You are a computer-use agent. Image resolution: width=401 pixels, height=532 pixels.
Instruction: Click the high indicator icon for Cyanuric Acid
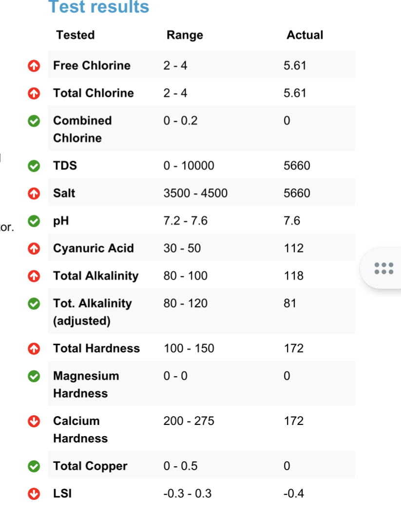point(34,248)
